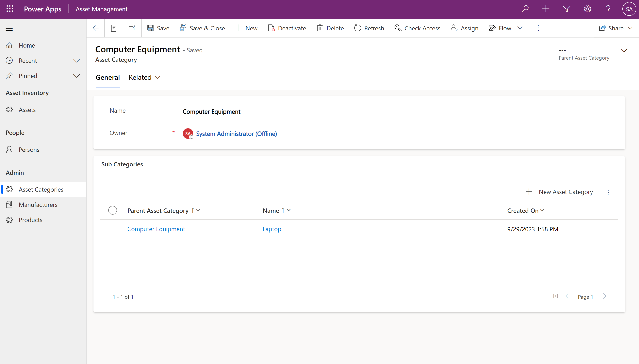Click the 9/29/2023 1:58 PM cell
This screenshot has height=364, width=639.
point(533,229)
